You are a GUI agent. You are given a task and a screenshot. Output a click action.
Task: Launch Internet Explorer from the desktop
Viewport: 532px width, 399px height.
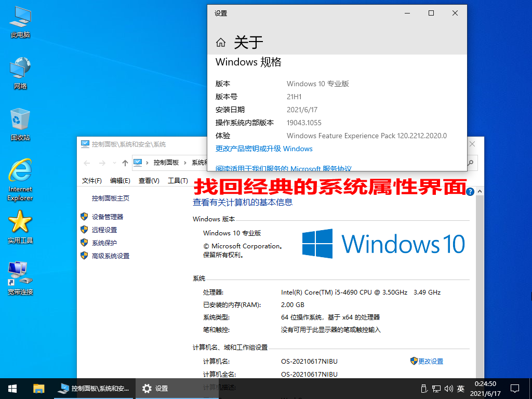pyautogui.click(x=19, y=171)
